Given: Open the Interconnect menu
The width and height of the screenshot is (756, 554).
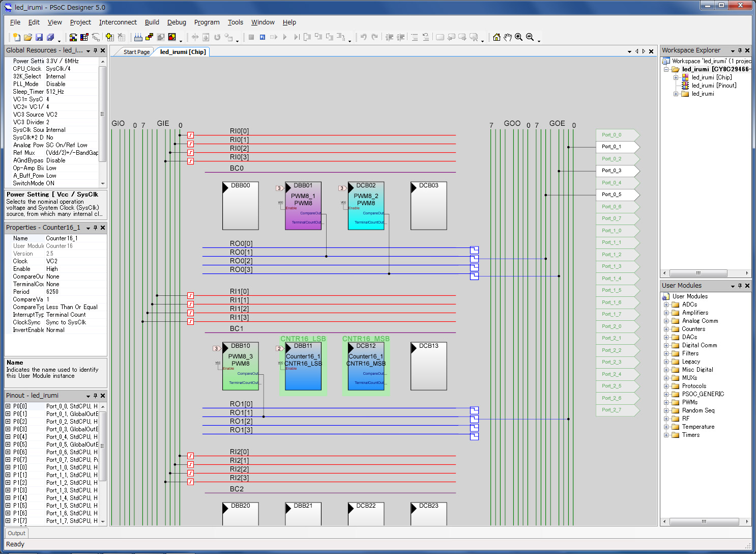Looking at the screenshot, I should pyautogui.click(x=118, y=22).
